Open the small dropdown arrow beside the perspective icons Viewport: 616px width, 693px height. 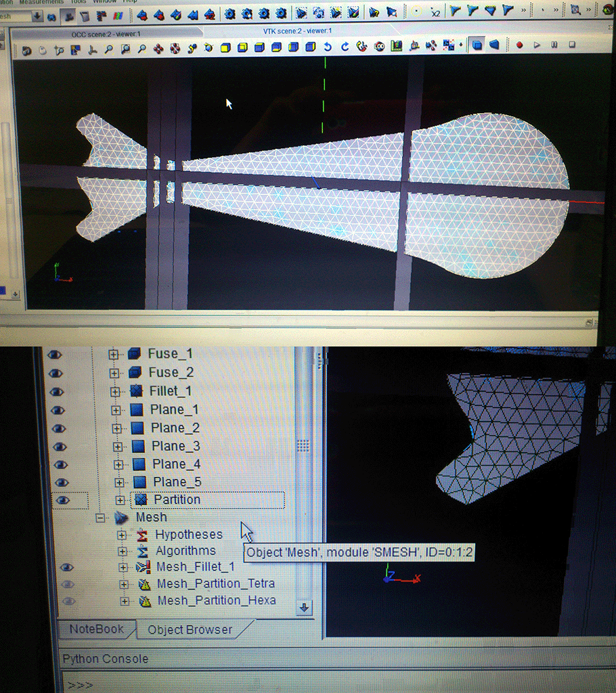(460, 45)
